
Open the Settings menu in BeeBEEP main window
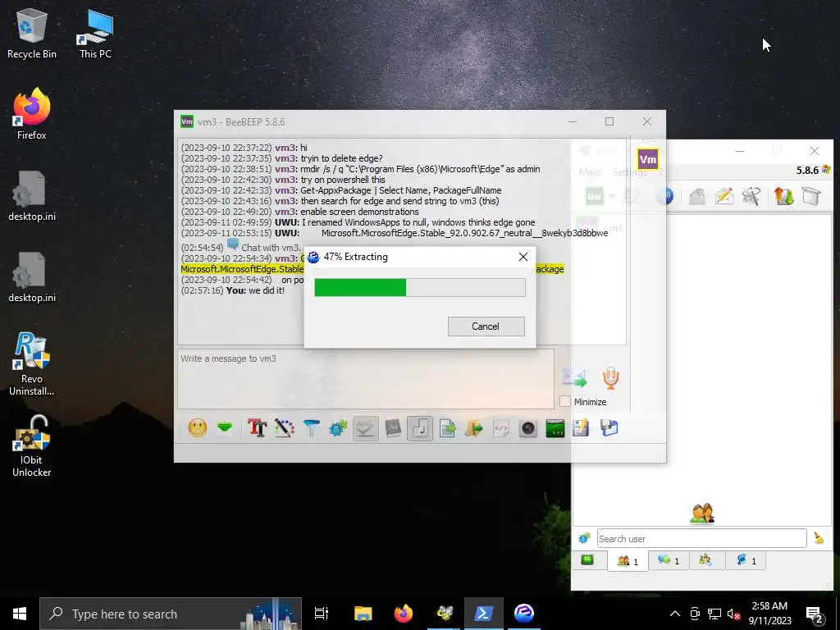(629, 172)
